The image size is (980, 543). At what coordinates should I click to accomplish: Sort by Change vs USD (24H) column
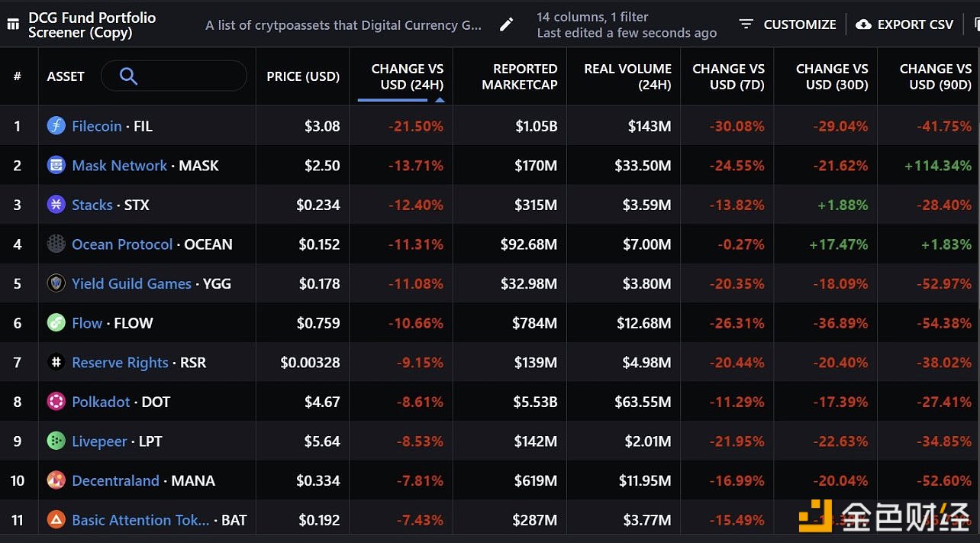coord(406,76)
